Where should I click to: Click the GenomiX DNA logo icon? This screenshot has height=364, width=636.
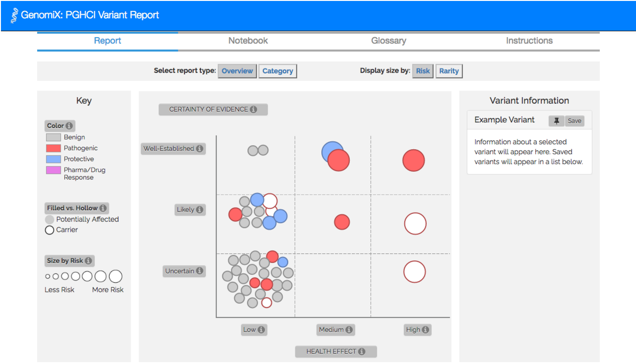coord(14,15)
